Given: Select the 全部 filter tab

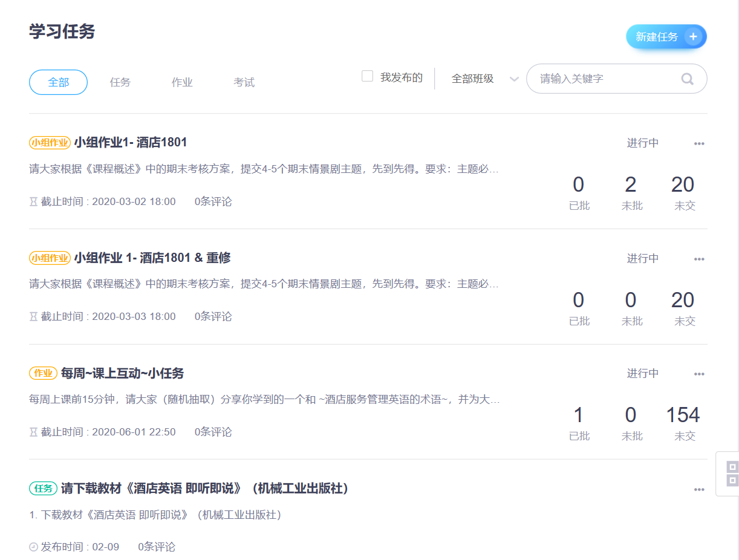Looking at the screenshot, I should click(x=59, y=82).
